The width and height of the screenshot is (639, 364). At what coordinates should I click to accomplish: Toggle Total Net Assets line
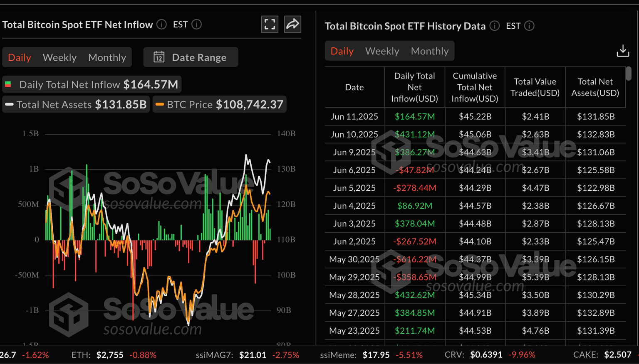pos(76,105)
